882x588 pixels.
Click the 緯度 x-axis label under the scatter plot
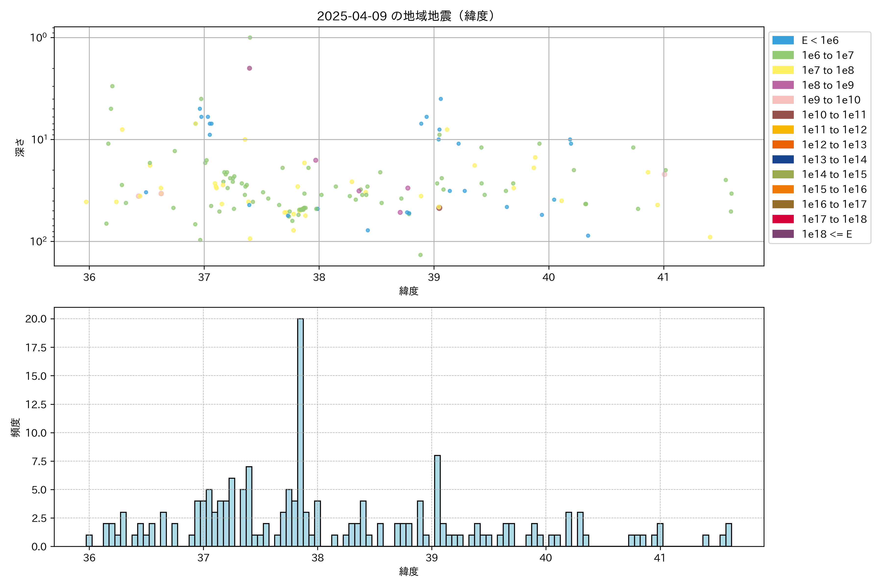408,291
